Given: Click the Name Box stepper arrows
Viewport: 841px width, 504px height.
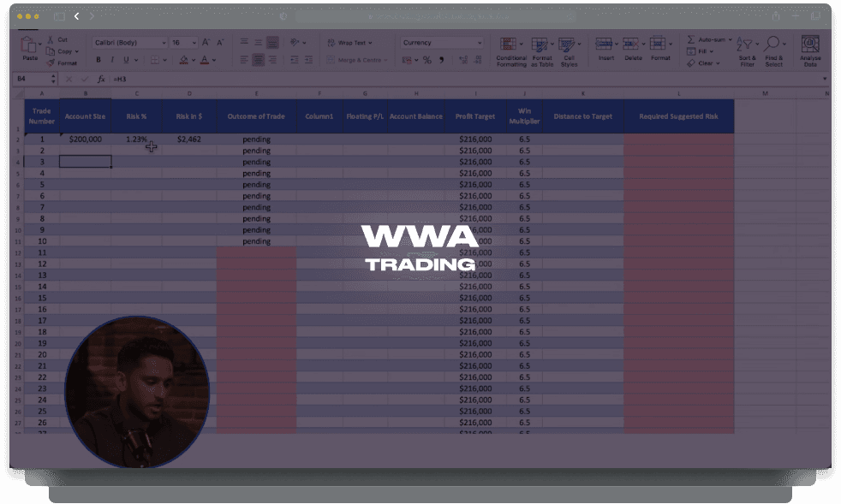Looking at the screenshot, I should pyautogui.click(x=53, y=79).
